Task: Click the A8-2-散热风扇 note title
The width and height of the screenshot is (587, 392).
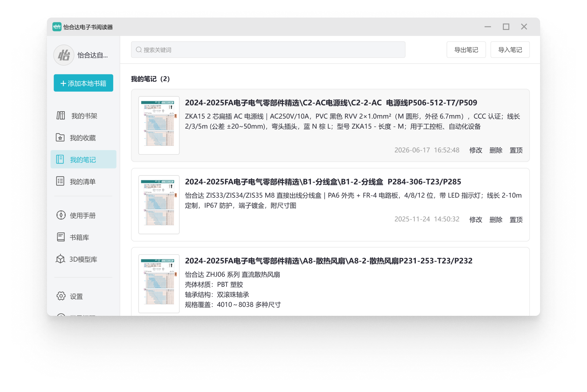Action: (x=329, y=261)
